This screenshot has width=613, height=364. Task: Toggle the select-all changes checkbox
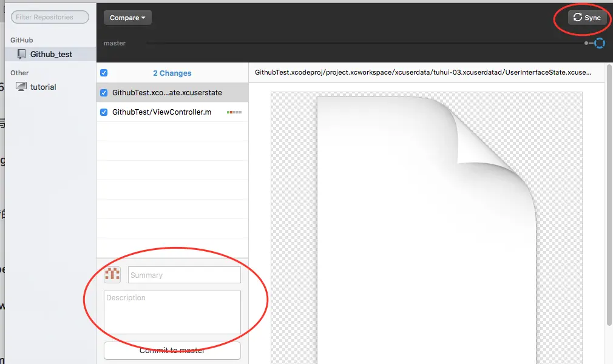[104, 73]
